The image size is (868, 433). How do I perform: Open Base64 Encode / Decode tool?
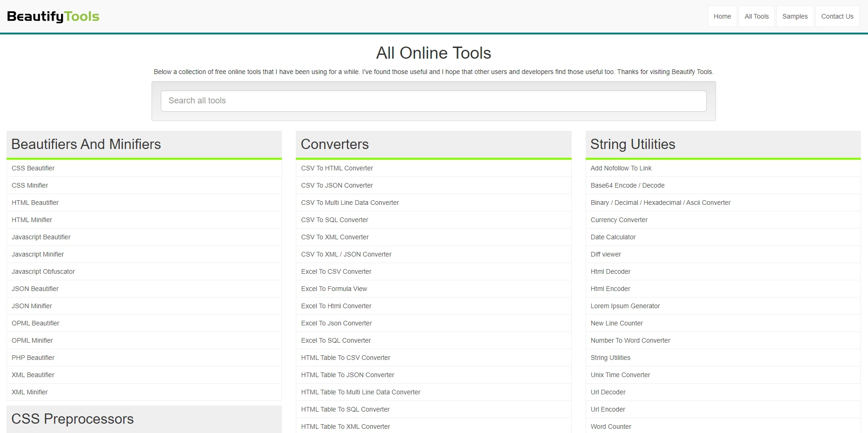click(627, 185)
